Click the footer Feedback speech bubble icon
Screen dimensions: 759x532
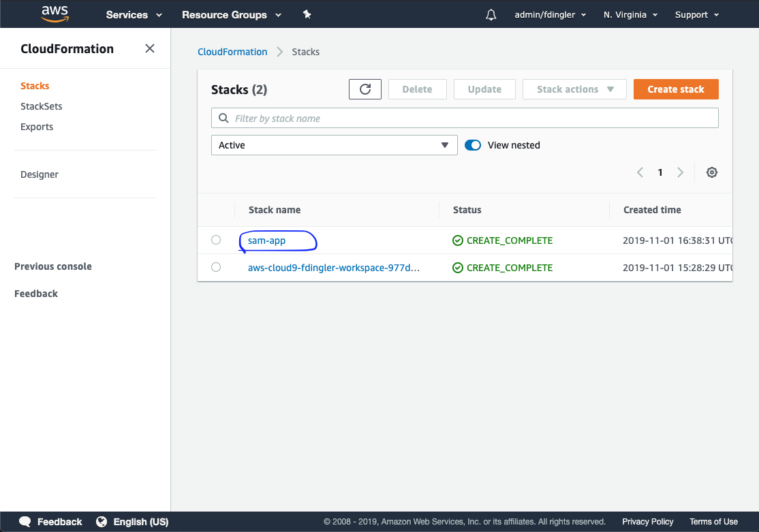25,522
